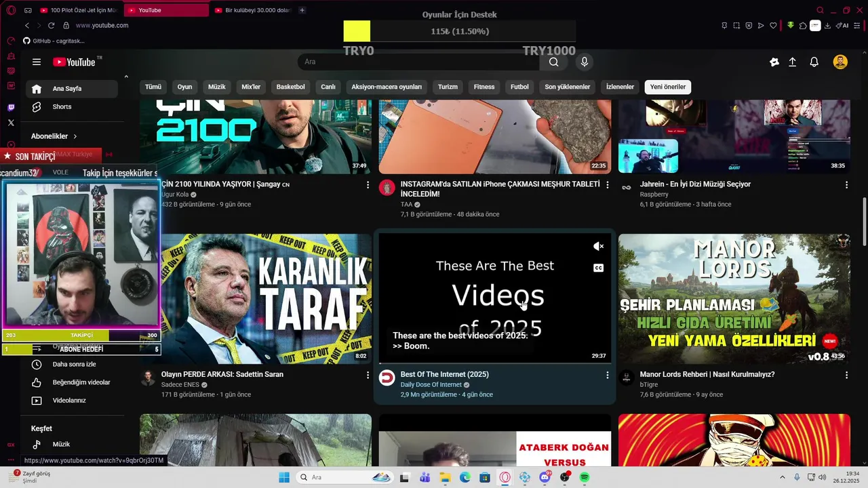Open Manor Lords video thumbnail
Image resolution: width=868 pixels, height=488 pixels.
tap(734, 299)
